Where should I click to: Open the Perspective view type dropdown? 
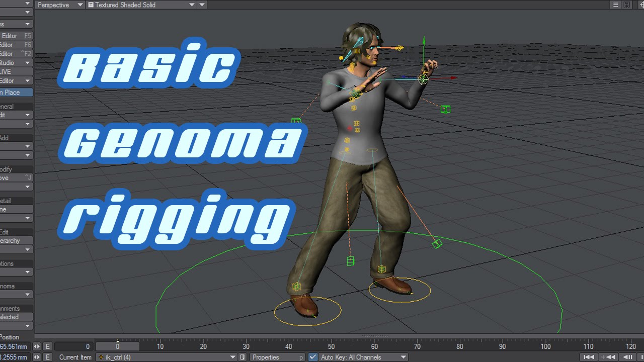point(60,5)
